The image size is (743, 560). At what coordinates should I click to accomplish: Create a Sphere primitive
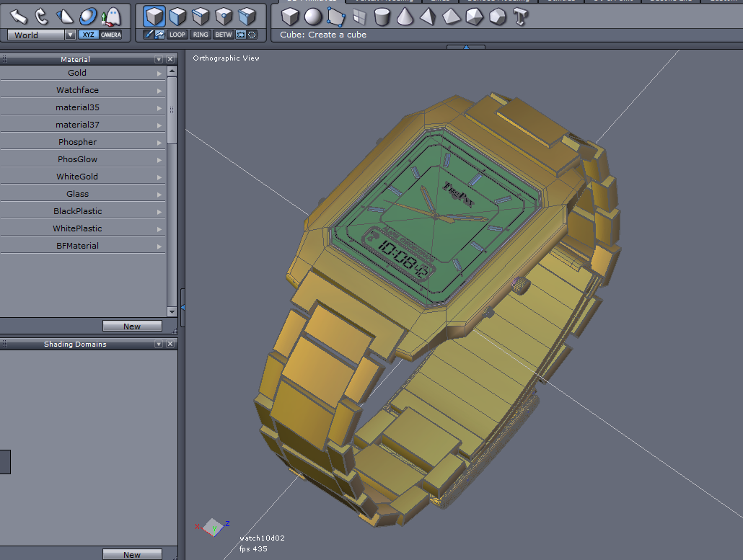313,17
